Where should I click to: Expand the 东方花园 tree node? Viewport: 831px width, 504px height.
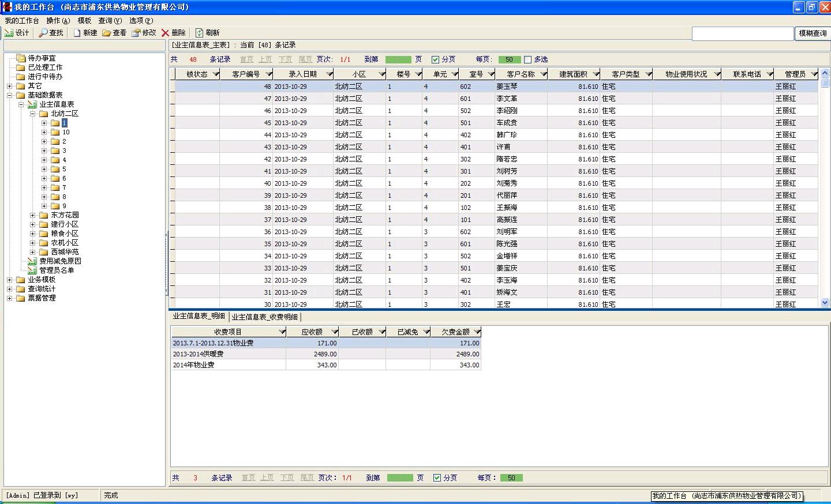click(x=33, y=215)
